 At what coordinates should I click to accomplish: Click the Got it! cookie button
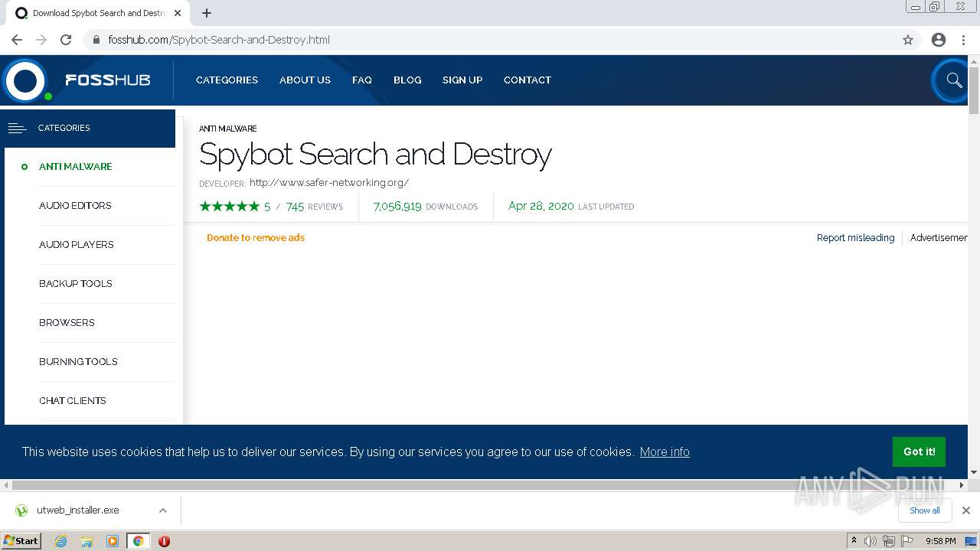tap(919, 452)
